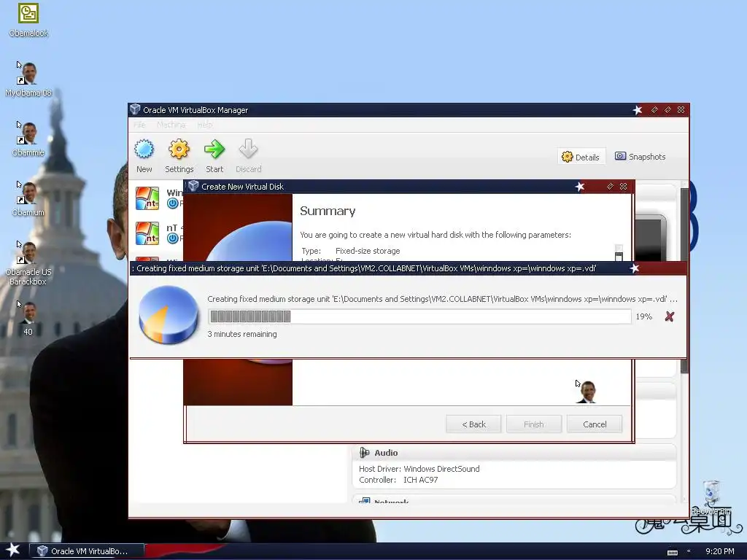Open the File menu
The width and height of the screenshot is (747, 560).
point(139,125)
